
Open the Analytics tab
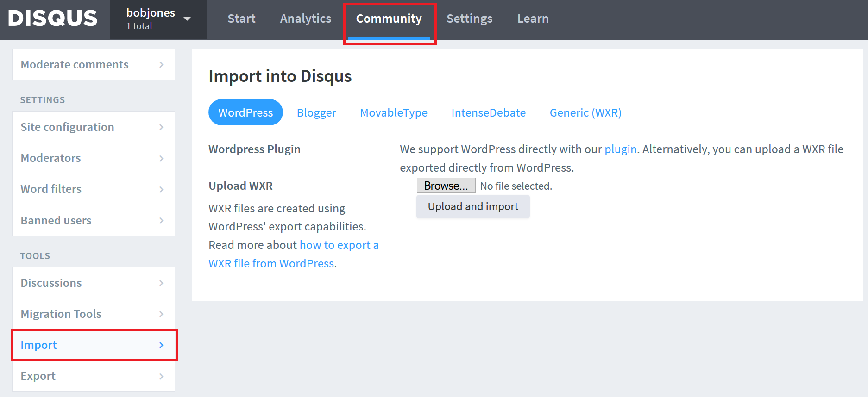[x=305, y=19]
